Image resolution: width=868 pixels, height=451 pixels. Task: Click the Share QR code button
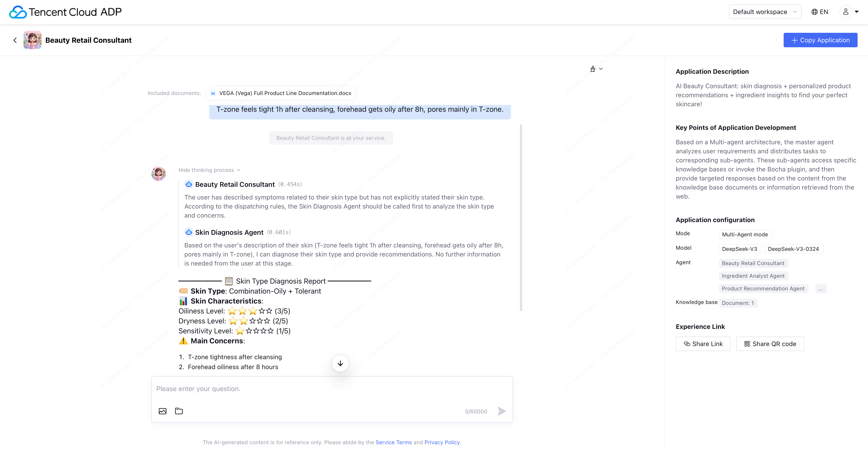770,344
